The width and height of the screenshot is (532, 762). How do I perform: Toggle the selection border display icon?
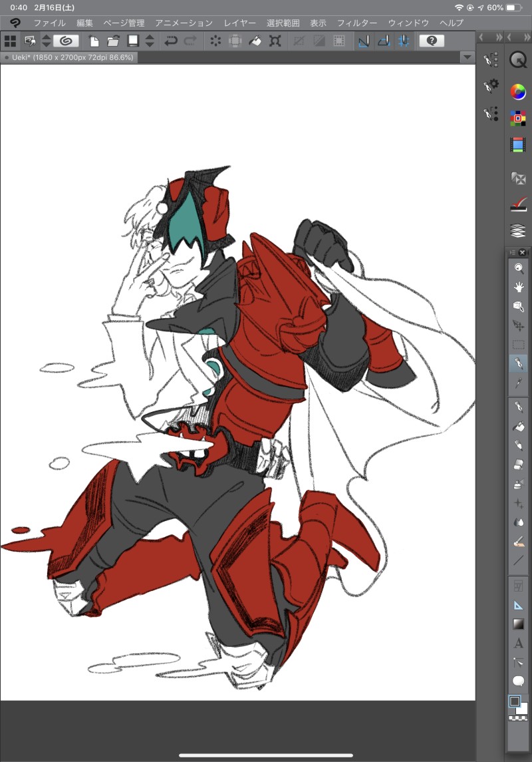point(339,41)
